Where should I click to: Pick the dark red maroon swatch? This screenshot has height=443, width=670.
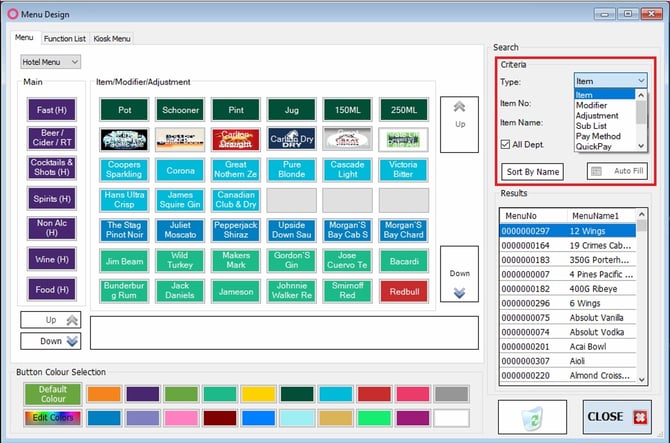220,418
